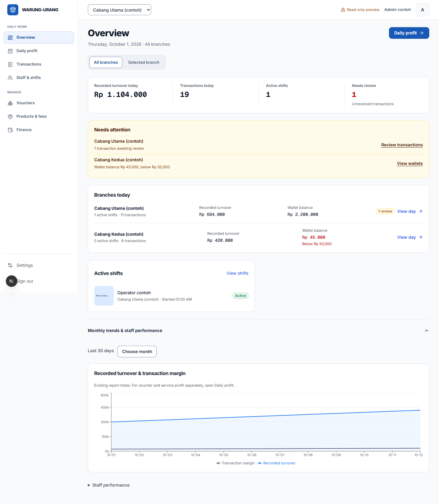The image size is (439, 504).
Task: Click the Vouchers icon in sidebar
Action: (10, 103)
